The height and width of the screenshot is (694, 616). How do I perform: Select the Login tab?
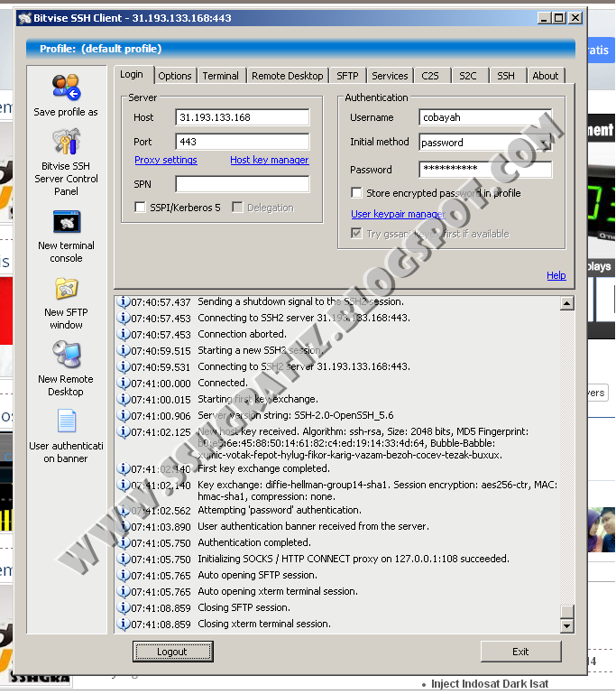[x=132, y=74]
